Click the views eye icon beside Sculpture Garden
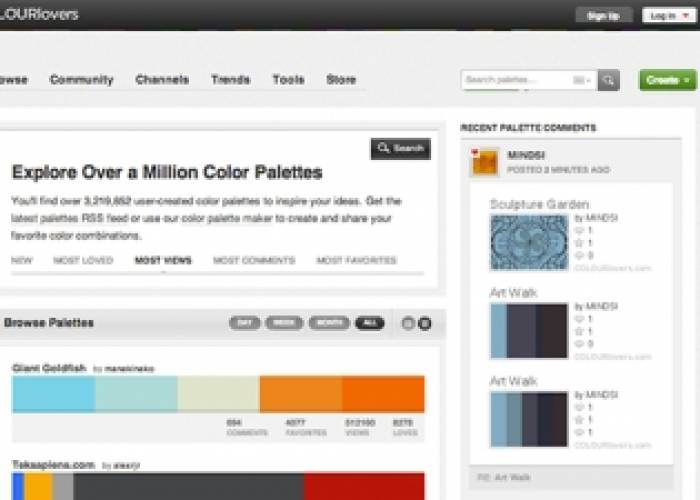This screenshot has height=500, width=700. 579,255
